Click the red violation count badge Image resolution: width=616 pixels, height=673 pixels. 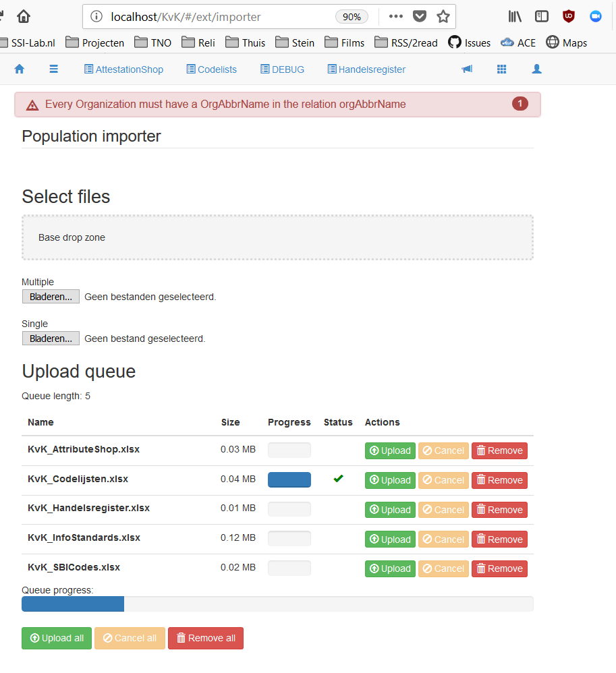520,103
